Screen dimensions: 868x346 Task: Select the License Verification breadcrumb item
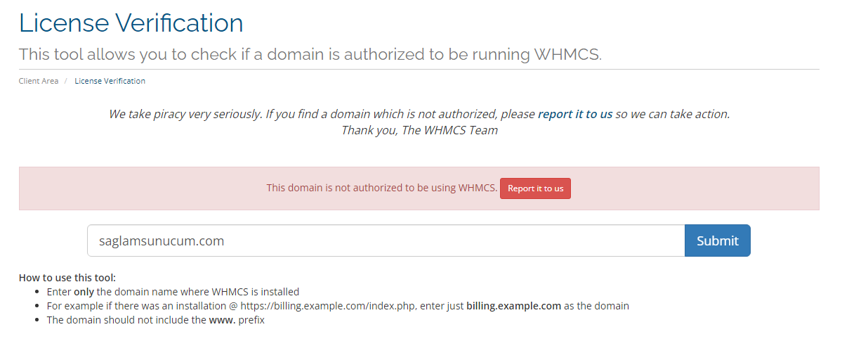[x=110, y=81]
